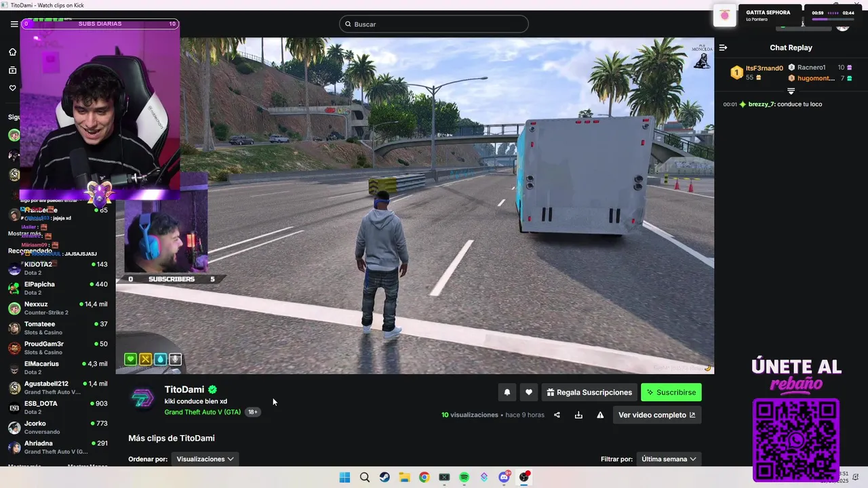The image size is (868, 488).
Task: Click the notifications icon in system tray
Action: coord(854,477)
